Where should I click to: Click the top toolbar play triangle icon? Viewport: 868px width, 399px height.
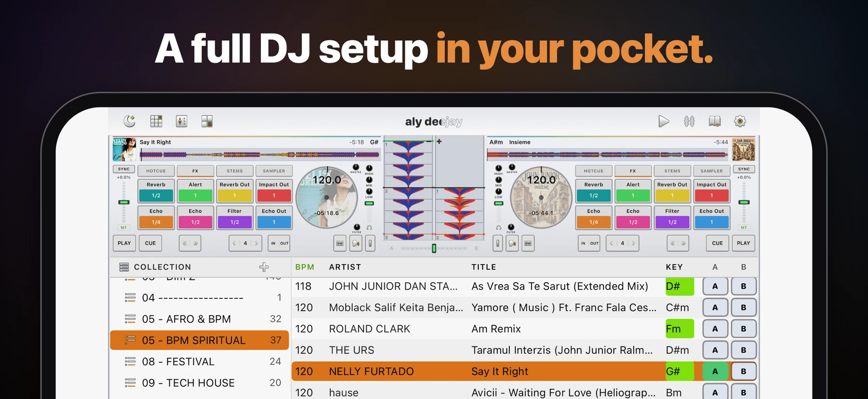pos(664,121)
